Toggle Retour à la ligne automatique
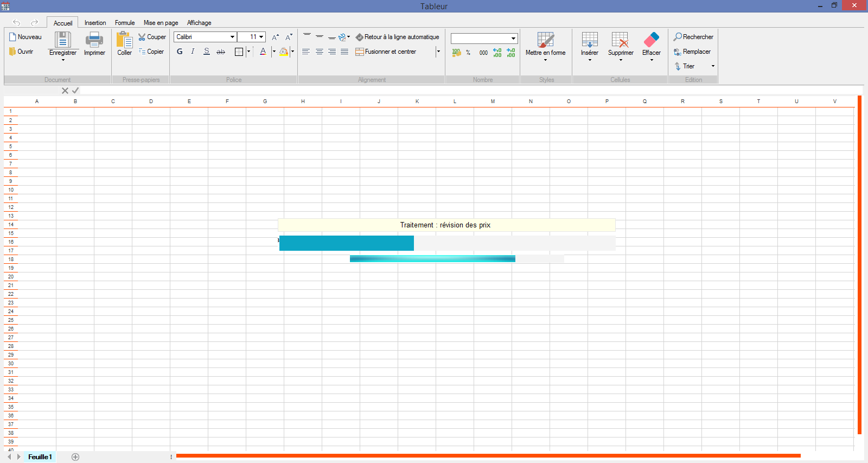The width and height of the screenshot is (868, 463). coord(397,37)
